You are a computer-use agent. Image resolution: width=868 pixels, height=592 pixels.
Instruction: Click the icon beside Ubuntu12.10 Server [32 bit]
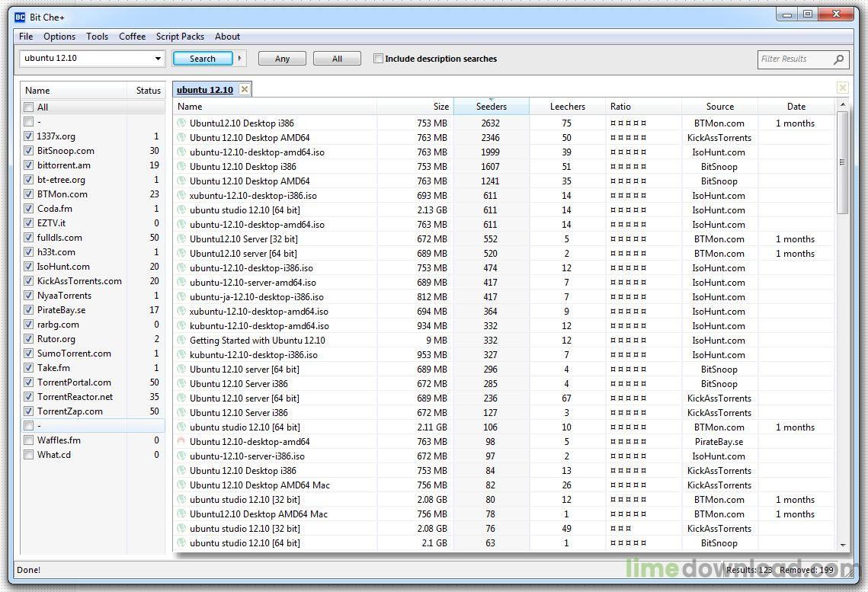click(x=181, y=239)
